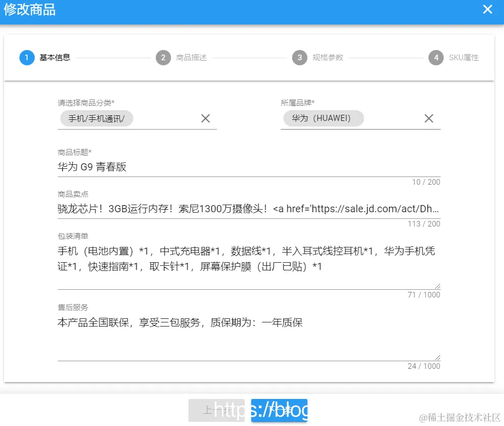Screen dimensions: 504x426
Task: Select step 1 基本信息 circle
Action: point(27,58)
